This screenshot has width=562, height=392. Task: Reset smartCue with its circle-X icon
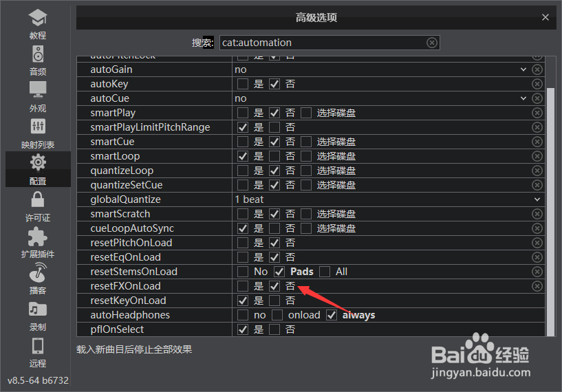click(x=537, y=142)
